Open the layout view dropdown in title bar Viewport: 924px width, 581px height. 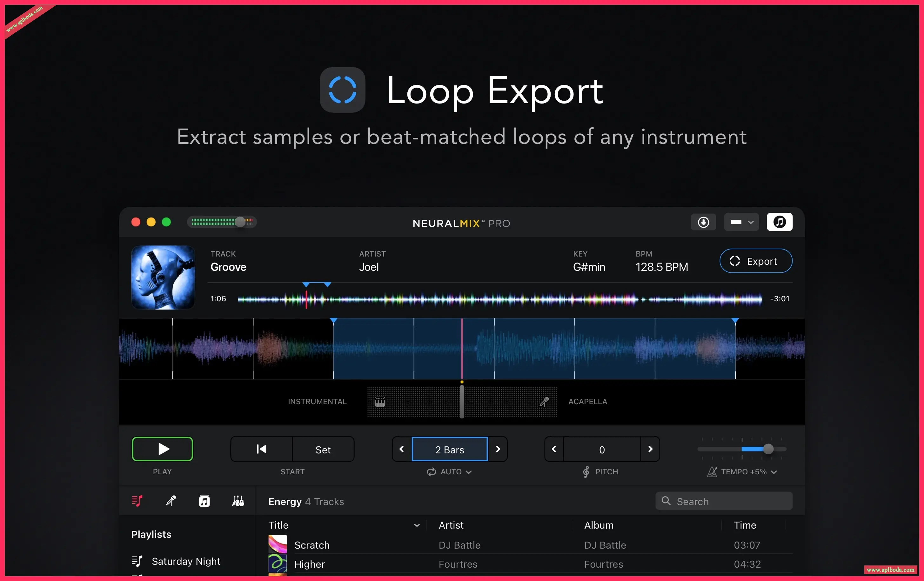[741, 222]
